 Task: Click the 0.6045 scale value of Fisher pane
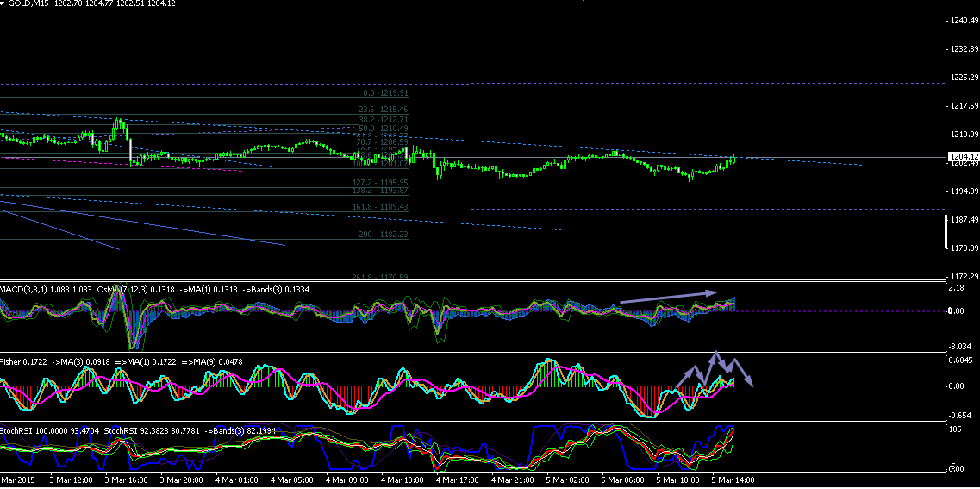[960, 360]
